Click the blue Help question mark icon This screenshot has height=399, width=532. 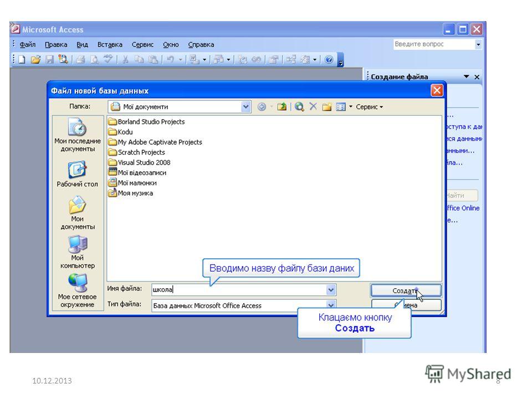coord(329,60)
